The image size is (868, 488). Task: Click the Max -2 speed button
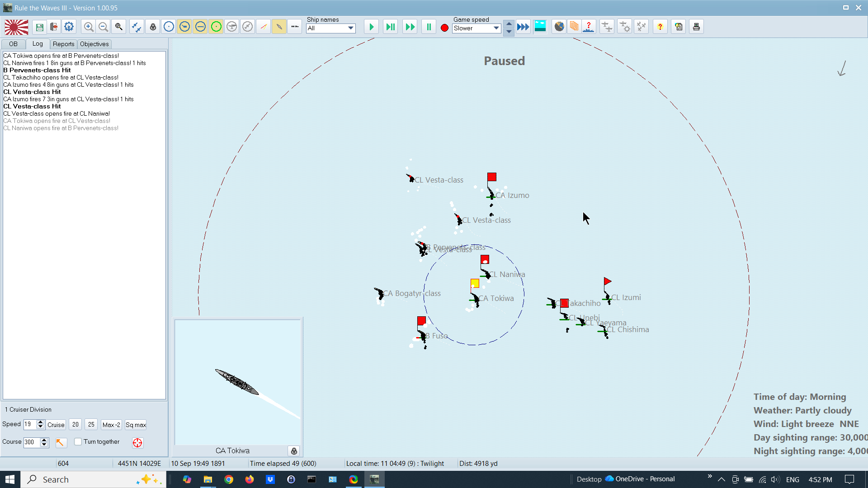point(111,425)
